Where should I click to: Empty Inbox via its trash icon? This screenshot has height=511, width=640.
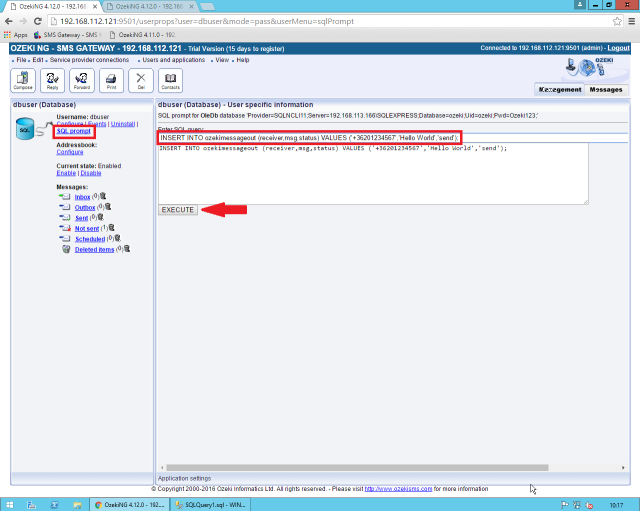click(103, 196)
